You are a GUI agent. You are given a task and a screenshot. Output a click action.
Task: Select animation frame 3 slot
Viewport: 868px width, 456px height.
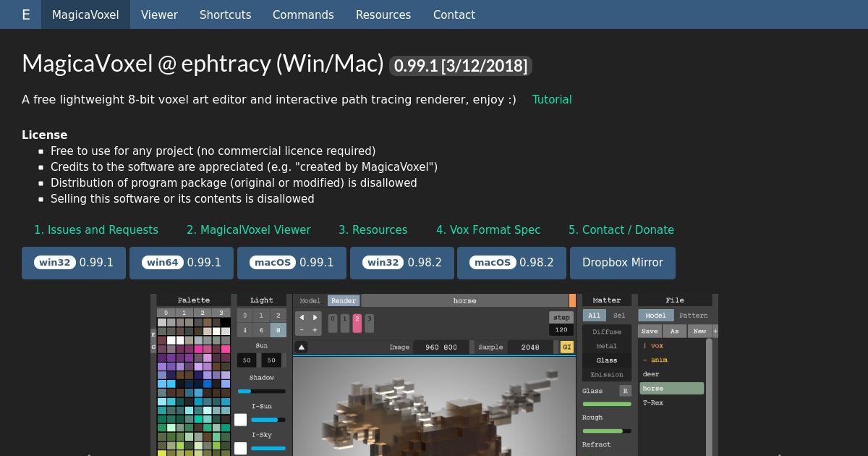pos(369,323)
